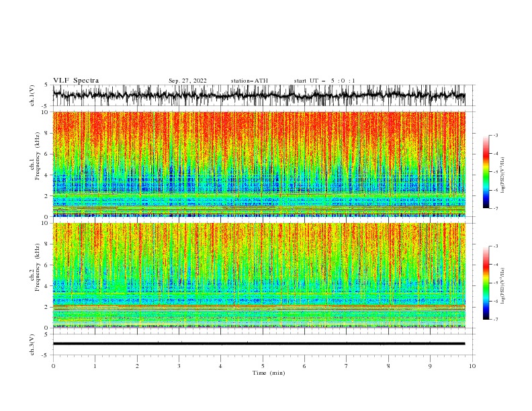Click the 'ch.3(V)' waveform axis label
This screenshot has height=411, width=532.
click(x=32, y=345)
